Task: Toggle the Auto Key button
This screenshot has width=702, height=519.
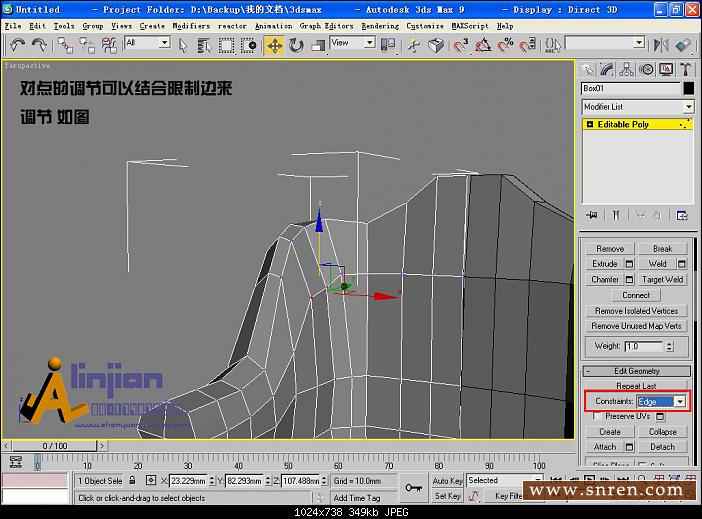Action: [x=447, y=481]
